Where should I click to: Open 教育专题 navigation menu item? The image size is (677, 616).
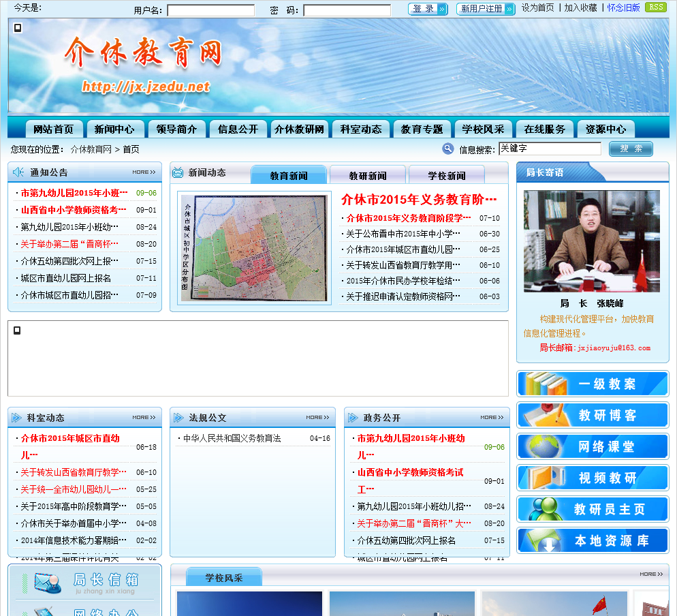click(422, 129)
